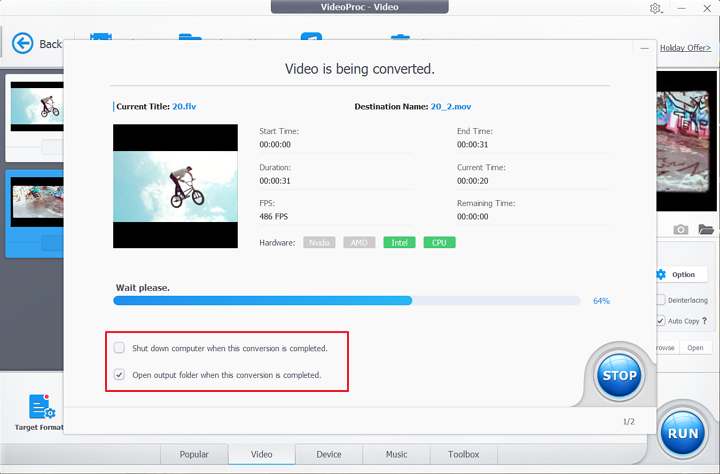Switch to the Video tab
The height and width of the screenshot is (474, 720).
pyautogui.click(x=261, y=454)
